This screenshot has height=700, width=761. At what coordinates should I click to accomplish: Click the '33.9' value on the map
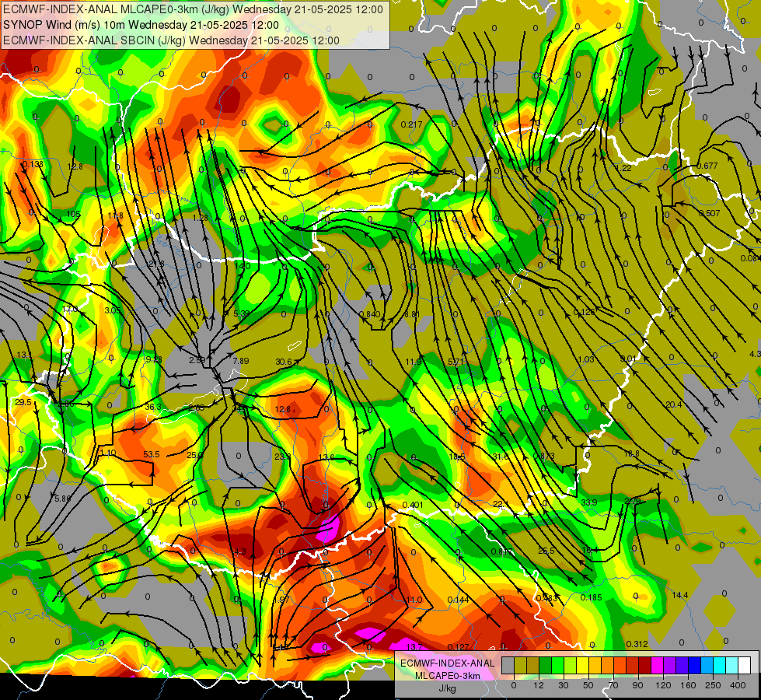589,502
